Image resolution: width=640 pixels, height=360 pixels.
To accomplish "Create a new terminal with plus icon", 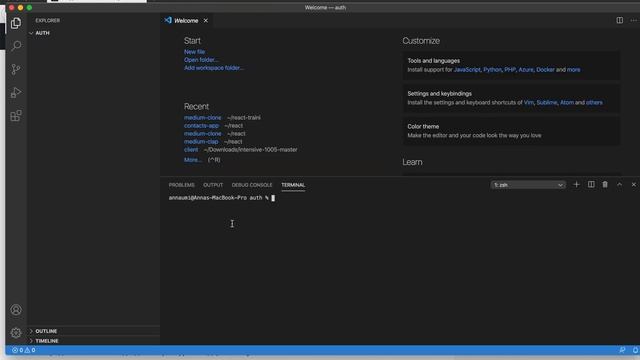I will [x=576, y=184].
